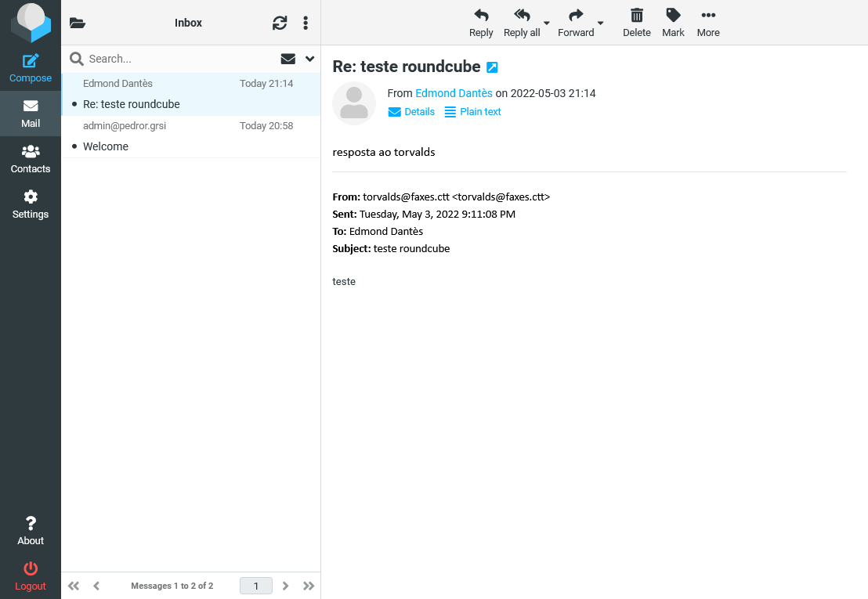Click Edmond Dantès sender link
The image size is (868, 599).
454,93
